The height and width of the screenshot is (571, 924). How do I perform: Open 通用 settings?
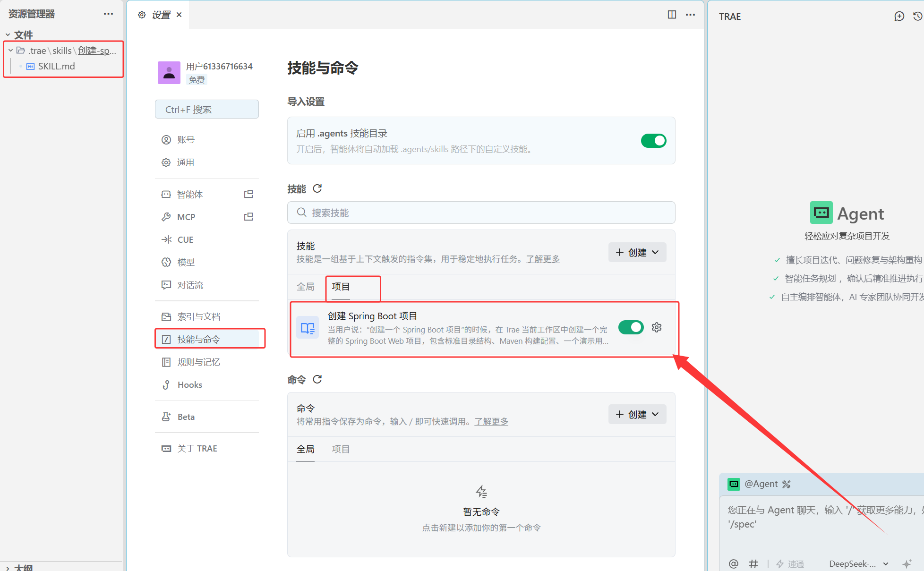pyautogui.click(x=206, y=162)
